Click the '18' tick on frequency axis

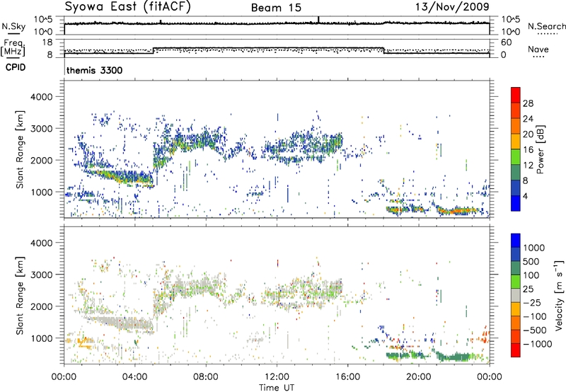pyautogui.click(x=47, y=42)
